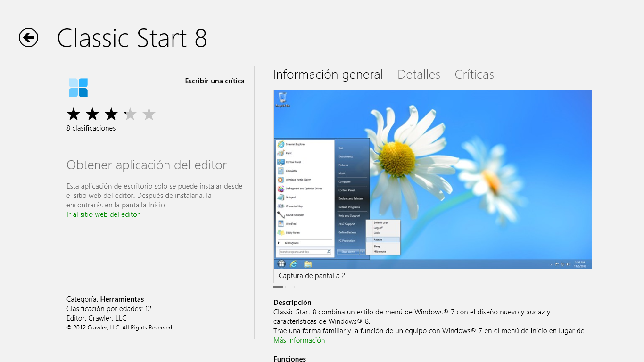
Task: Go back using the circled arrow icon
Action: pos(28,37)
